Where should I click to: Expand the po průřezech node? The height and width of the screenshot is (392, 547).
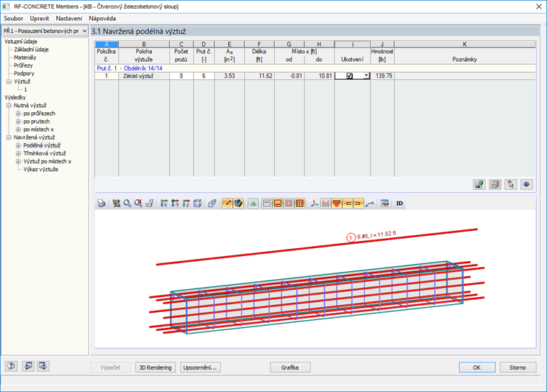(18, 114)
